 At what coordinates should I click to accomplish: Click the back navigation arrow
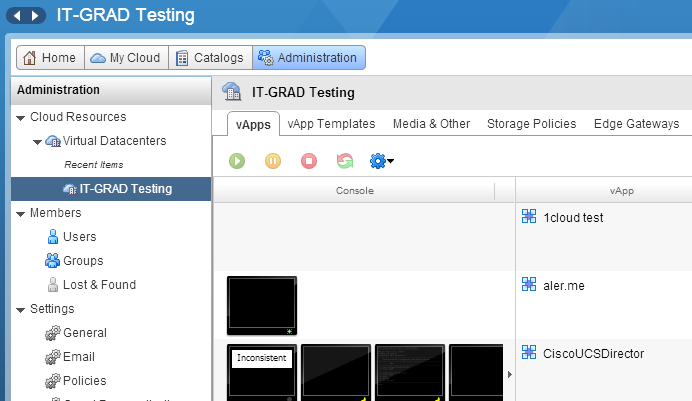(x=17, y=16)
